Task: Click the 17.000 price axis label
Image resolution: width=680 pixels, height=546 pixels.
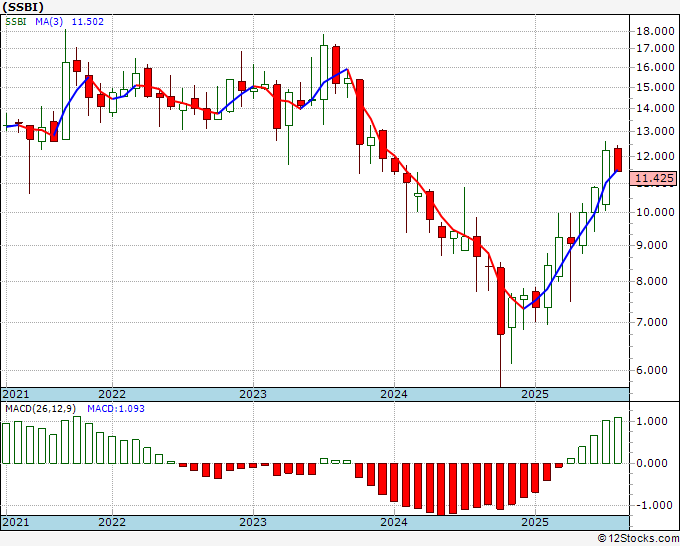Action: tap(655, 48)
